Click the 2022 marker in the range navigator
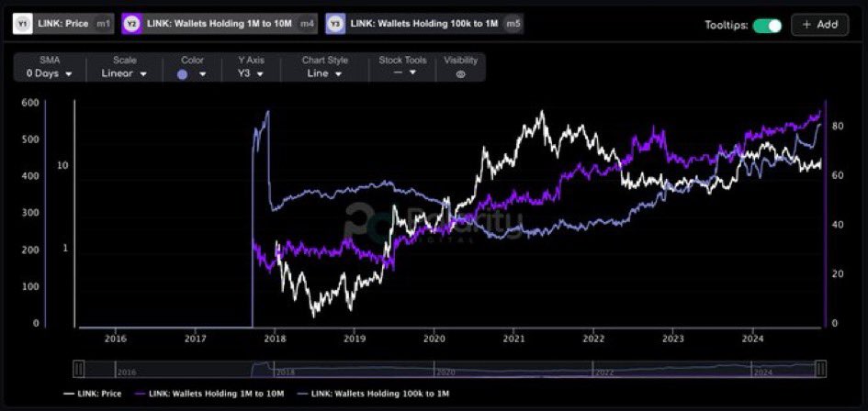Viewport: 868px width, 411px height. [604, 372]
